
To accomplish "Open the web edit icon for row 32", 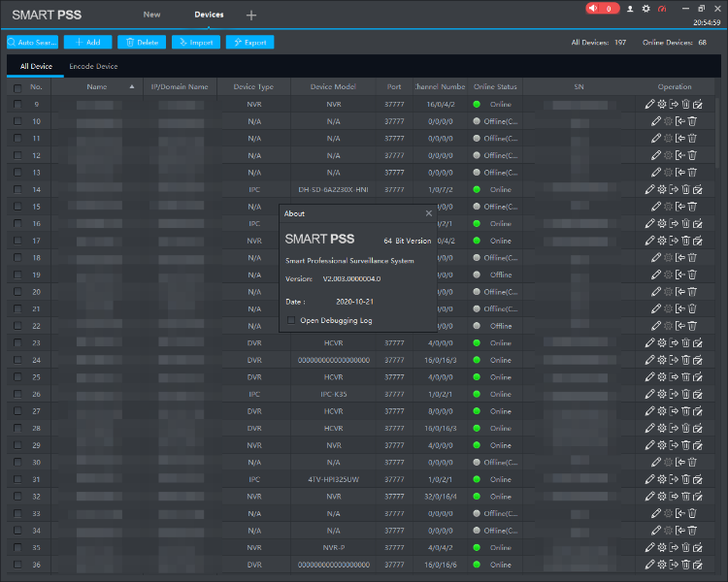I will (x=698, y=497).
